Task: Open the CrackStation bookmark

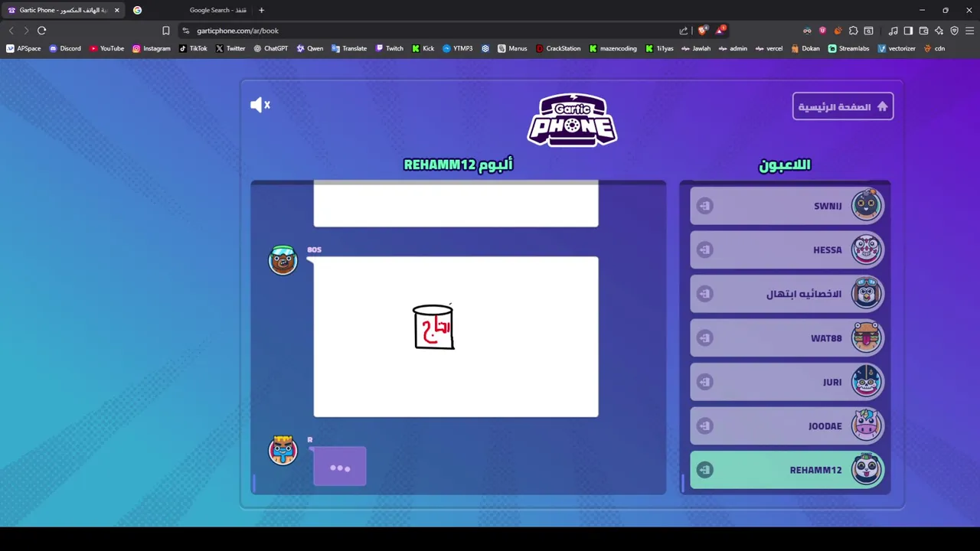Action: 558,48
